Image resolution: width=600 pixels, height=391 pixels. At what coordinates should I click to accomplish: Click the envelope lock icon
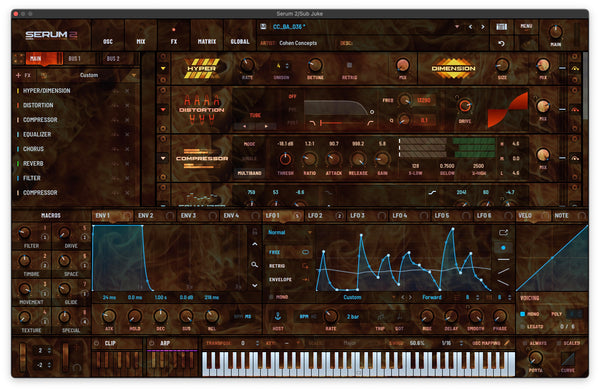pyautogui.click(x=254, y=232)
